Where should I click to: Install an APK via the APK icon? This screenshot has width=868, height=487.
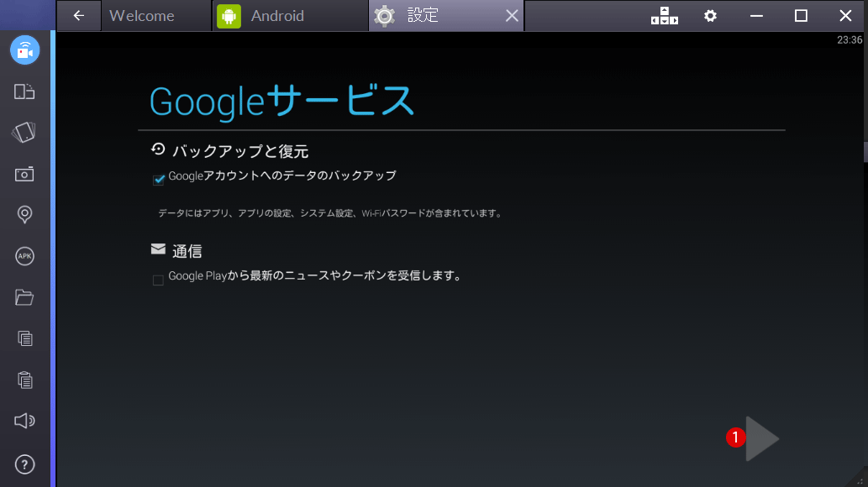[24, 256]
